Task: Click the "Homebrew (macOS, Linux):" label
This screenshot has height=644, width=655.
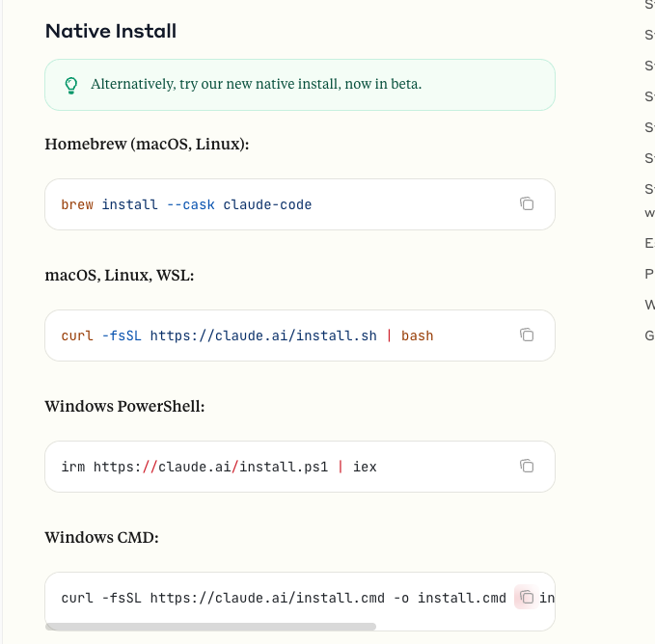Action: point(147,145)
